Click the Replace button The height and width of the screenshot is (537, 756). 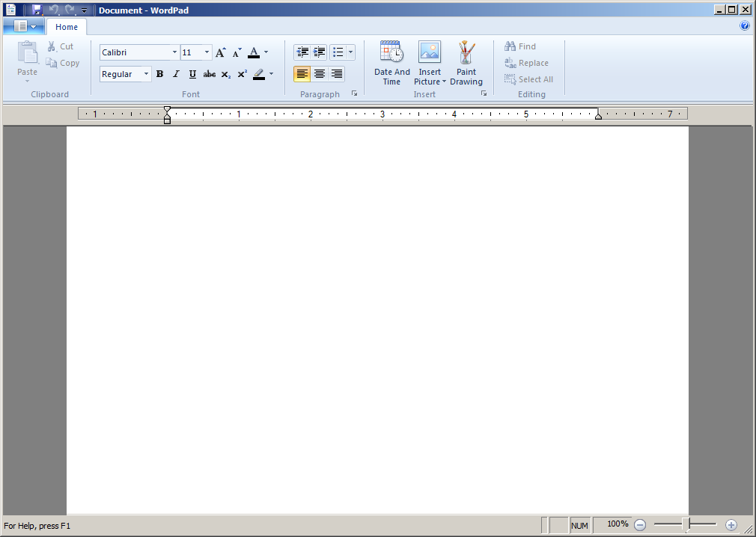[526, 63]
